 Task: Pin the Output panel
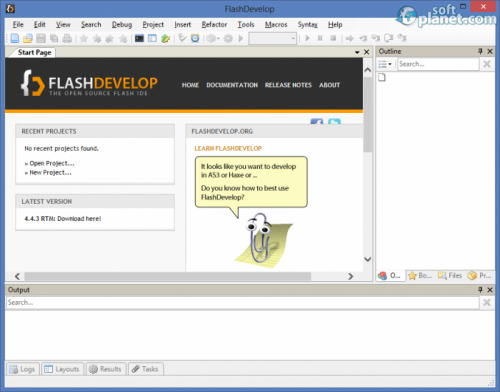pos(480,290)
